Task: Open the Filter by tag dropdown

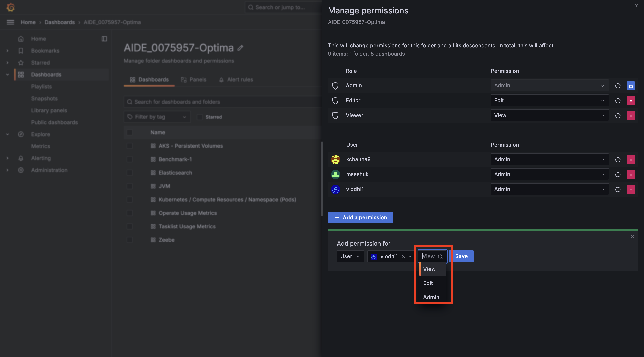Action: 157,117
